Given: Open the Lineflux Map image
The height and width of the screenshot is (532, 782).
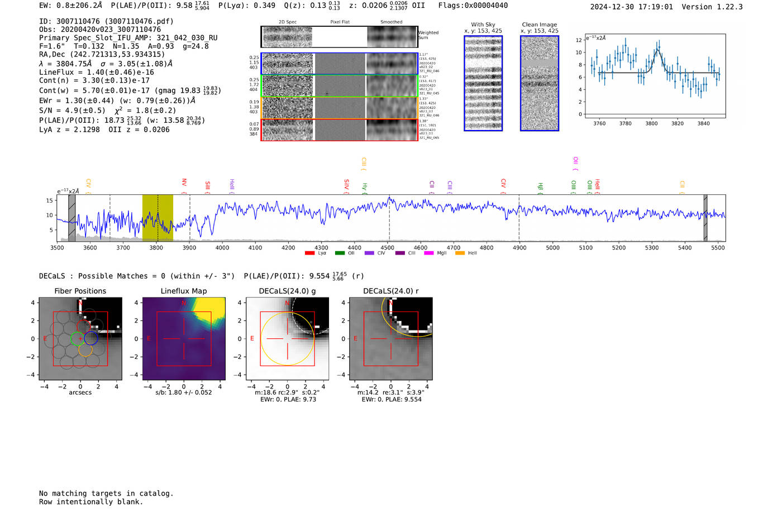Looking at the screenshot, I should pyautogui.click(x=184, y=339).
